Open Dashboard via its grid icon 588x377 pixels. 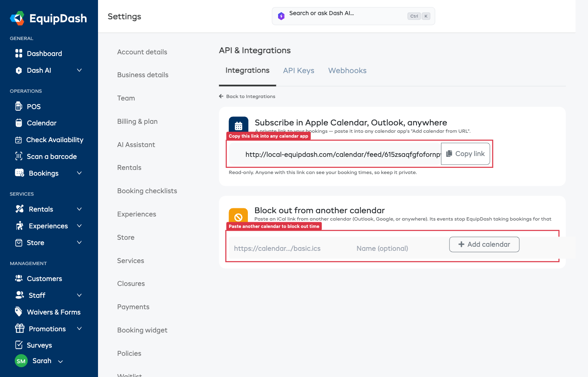[19, 54]
